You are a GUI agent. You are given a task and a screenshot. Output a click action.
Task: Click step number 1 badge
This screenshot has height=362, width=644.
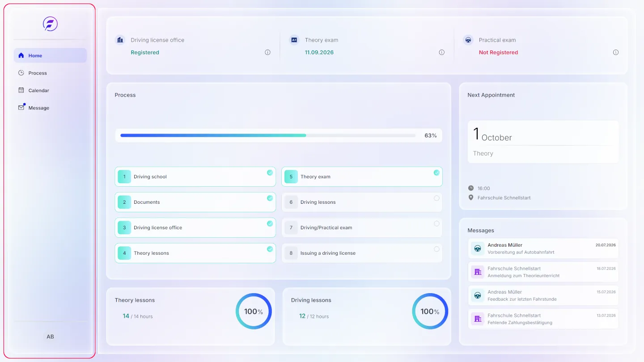coord(124,177)
